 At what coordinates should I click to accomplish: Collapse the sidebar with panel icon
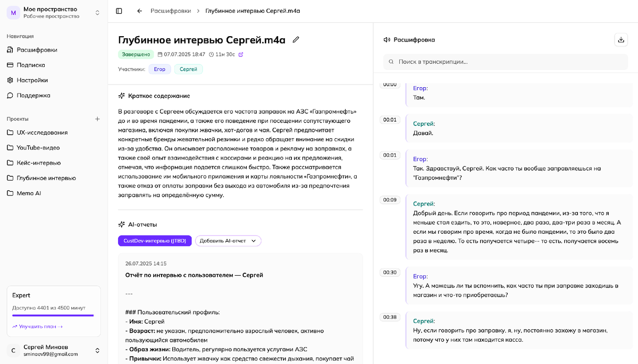pyautogui.click(x=119, y=11)
